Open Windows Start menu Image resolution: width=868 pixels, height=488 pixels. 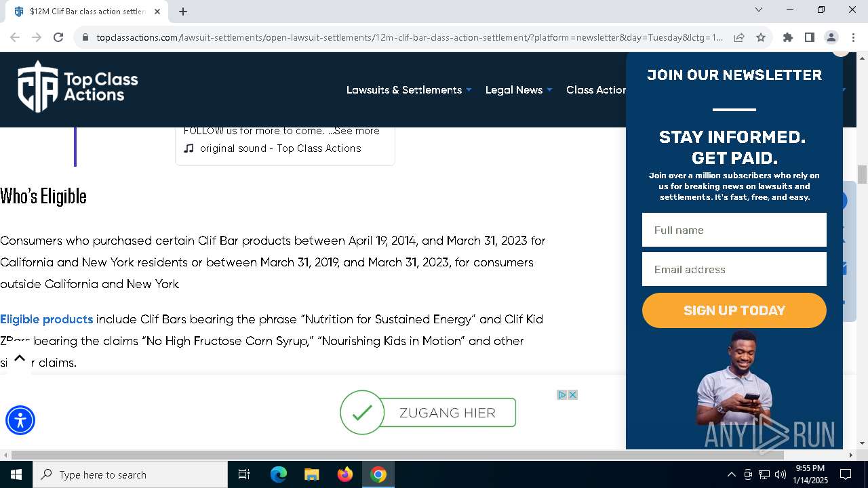(16, 474)
